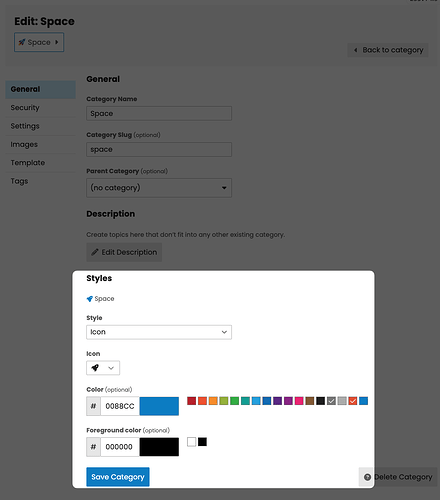Edit the Color hex field 0088CC
Screen dimensions: 440x500
[120, 406]
